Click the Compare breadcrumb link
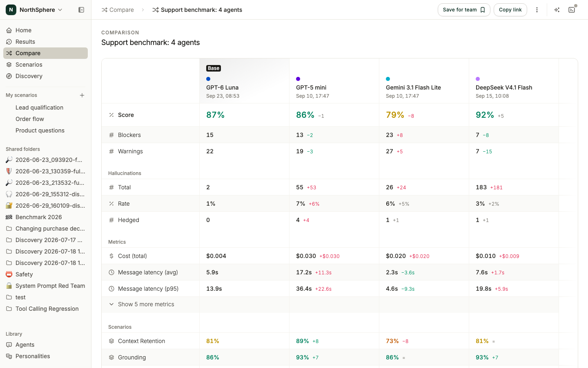The image size is (588, 368). [x=118, y=10]
